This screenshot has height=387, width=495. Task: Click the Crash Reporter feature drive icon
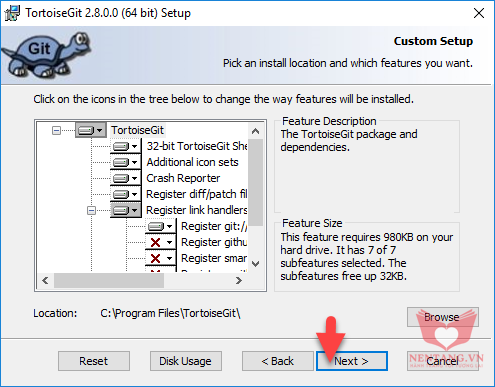pos(126,178)
